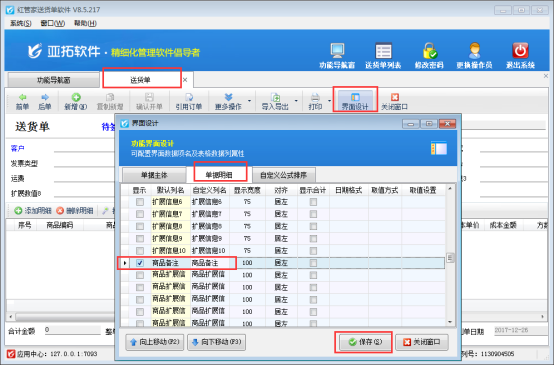The width and height of the screenshot is (554, 366).
Task: Click the 向上移动(F2) button
Action: coord(155,342)
